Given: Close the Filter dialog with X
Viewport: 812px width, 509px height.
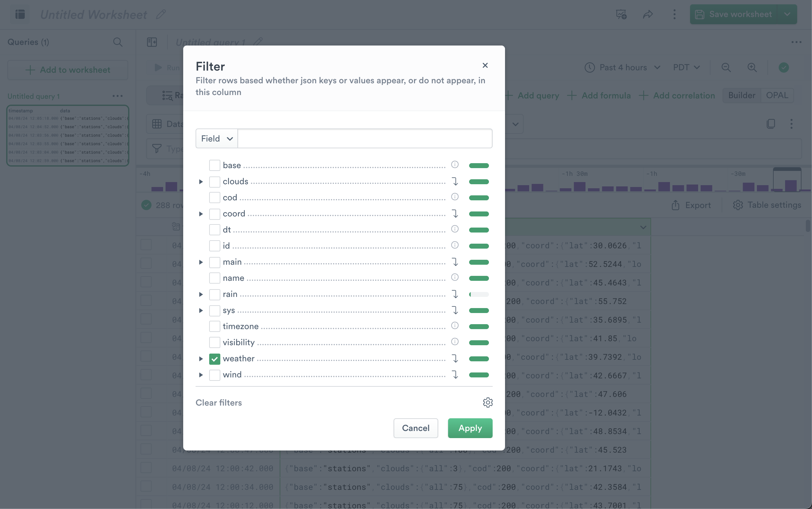Looking at the screenshot, I should coord(485,65).
